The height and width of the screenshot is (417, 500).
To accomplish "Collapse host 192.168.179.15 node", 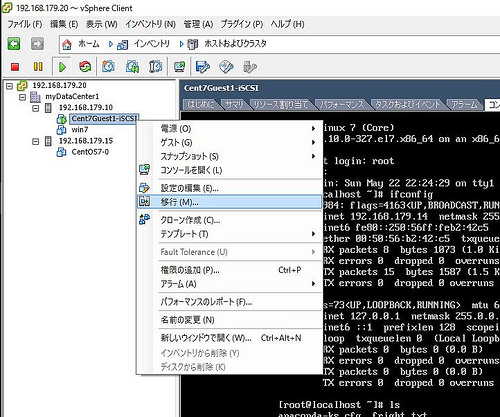I will (35, 141).
